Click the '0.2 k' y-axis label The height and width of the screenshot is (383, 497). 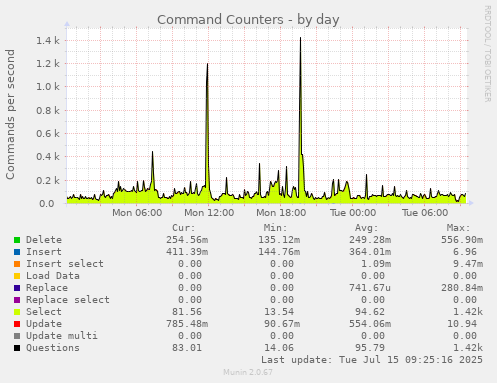pos(48,180)
